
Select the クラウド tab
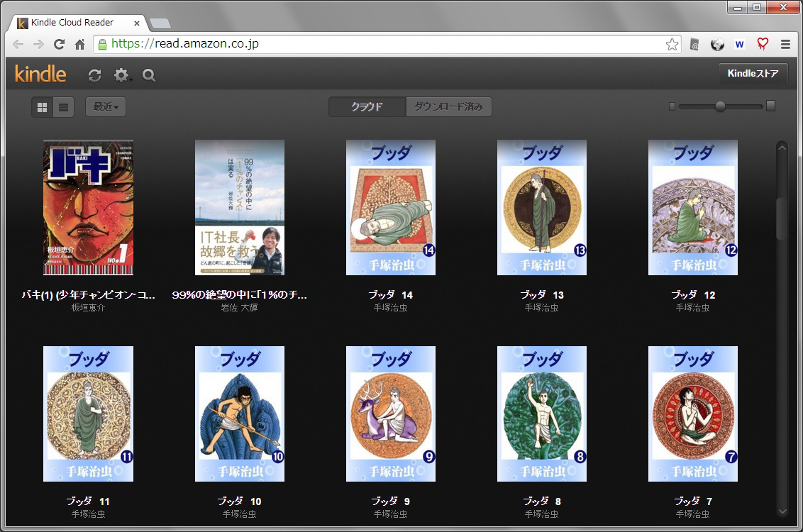[367, 106]
